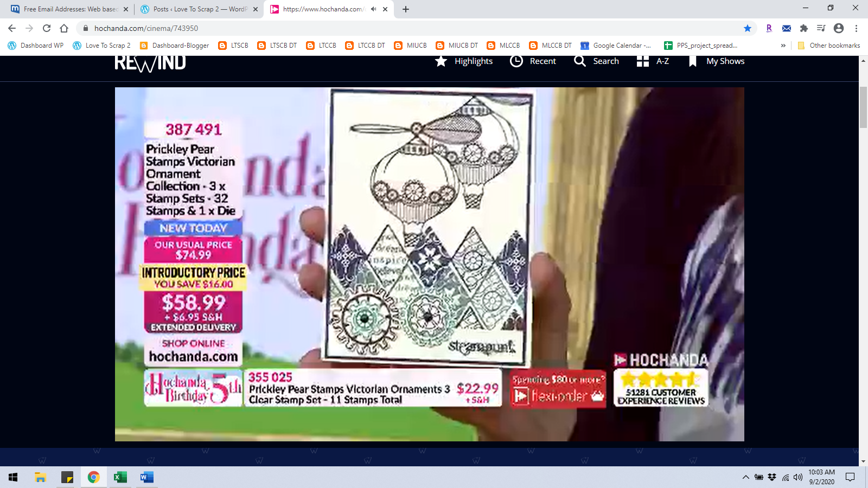Bookmark this page with star icon
Screen dimensions: 868x488
(x=747, y=28)
